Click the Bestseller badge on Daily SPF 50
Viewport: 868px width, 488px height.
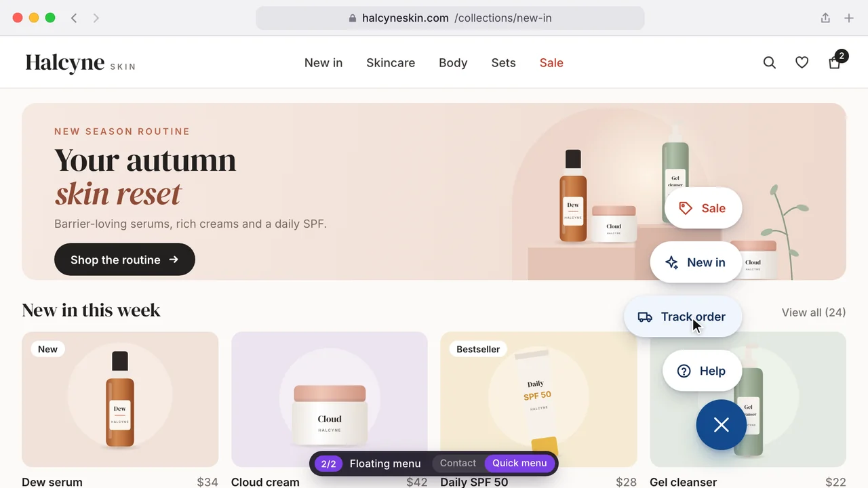pyautogui.click(x=478, y=349)
